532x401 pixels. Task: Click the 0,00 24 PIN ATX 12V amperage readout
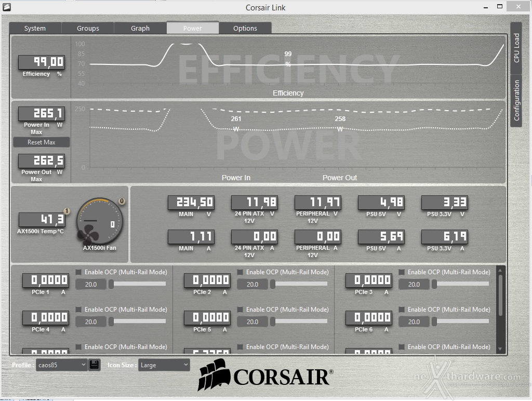tap(255, 237)
